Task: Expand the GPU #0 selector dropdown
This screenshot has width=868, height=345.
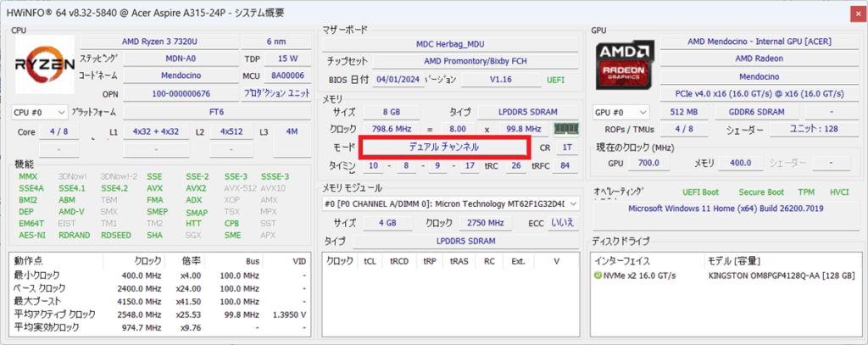Action: [620, 112]
